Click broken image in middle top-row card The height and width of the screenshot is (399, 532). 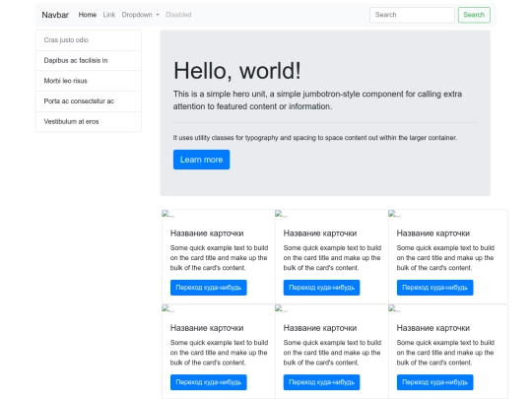[281, 214]
